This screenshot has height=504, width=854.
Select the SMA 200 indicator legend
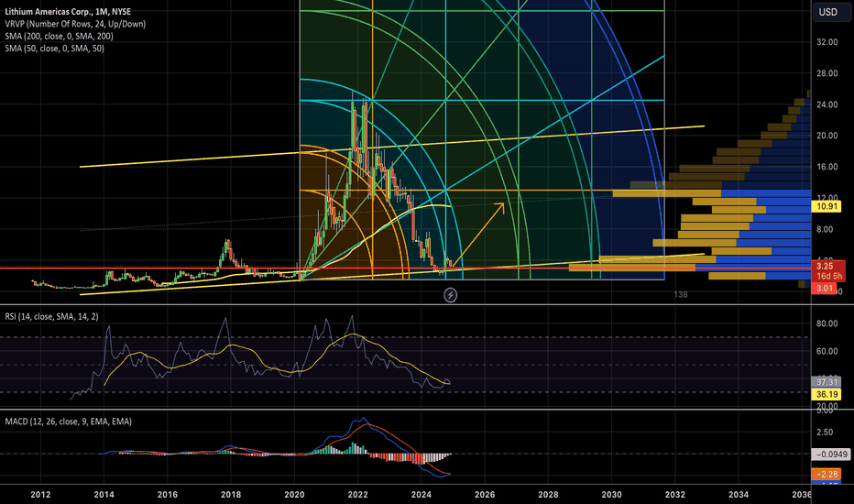point(59,36)
